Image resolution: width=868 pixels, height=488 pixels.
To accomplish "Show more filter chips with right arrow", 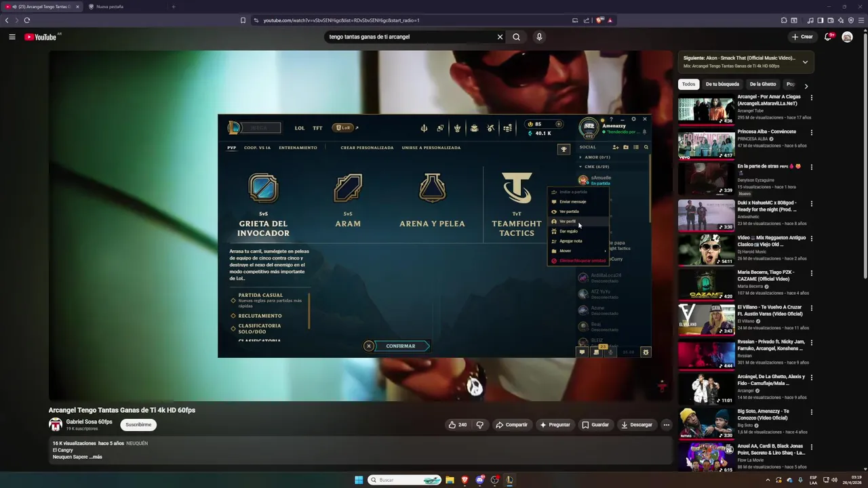I will 806,86.
